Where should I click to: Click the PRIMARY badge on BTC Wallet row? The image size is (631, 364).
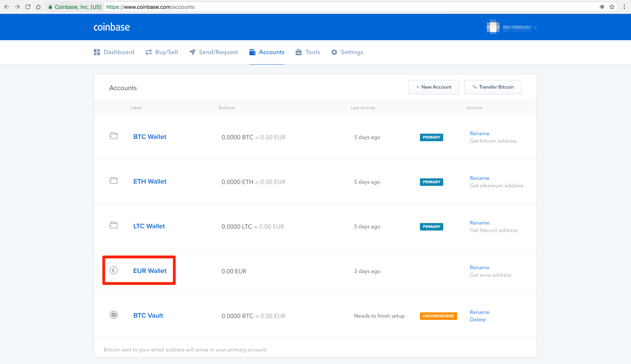pos(431,137)
